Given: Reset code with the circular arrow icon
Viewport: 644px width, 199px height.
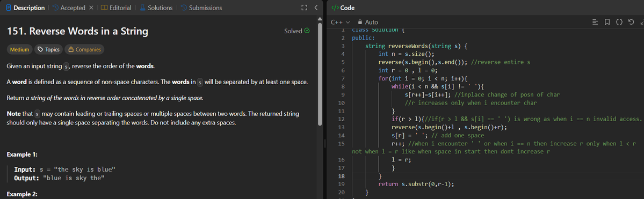Looking at the screenshot, I should click(631, 22).
